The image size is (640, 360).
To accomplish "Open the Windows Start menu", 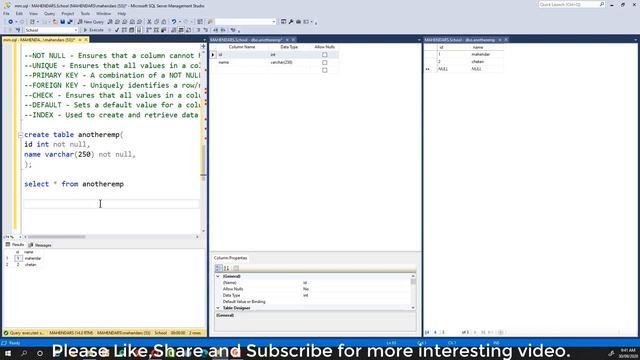I will 8,353.
